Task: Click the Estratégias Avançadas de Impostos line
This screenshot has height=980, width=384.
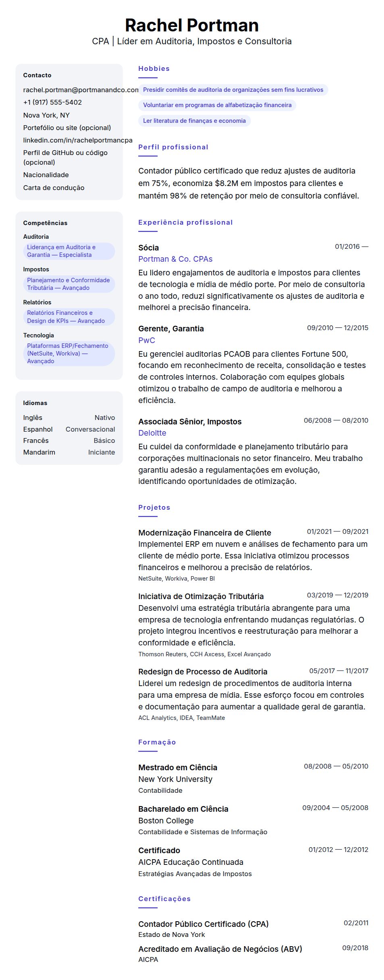Action: (x=195, y=874)
